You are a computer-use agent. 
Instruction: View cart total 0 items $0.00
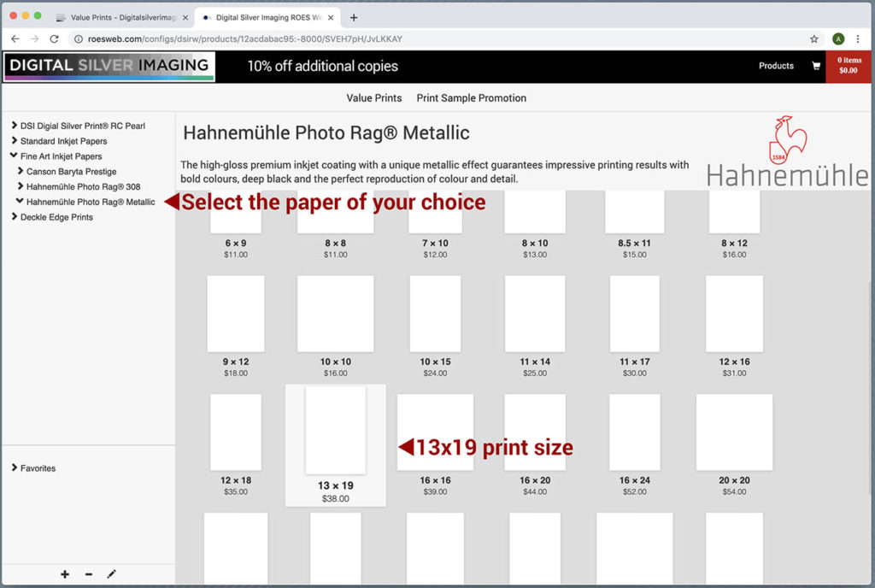(x=849, y=66)
